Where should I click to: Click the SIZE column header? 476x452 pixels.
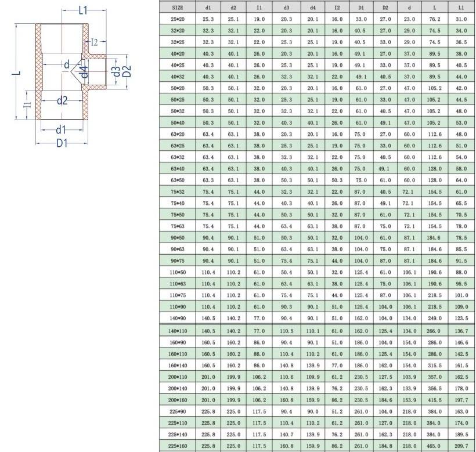click(x=178, y=8)
